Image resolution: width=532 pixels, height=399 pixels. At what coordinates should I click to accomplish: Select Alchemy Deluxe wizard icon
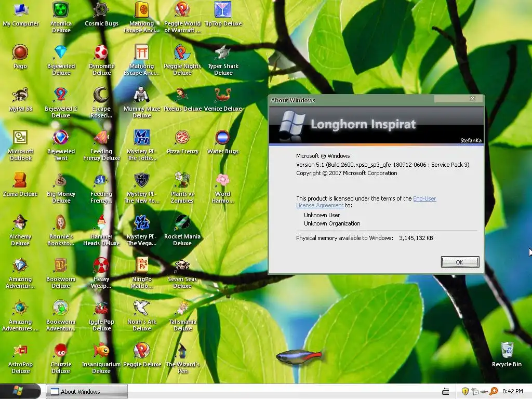pyautogui.click(x=20, y=230)
